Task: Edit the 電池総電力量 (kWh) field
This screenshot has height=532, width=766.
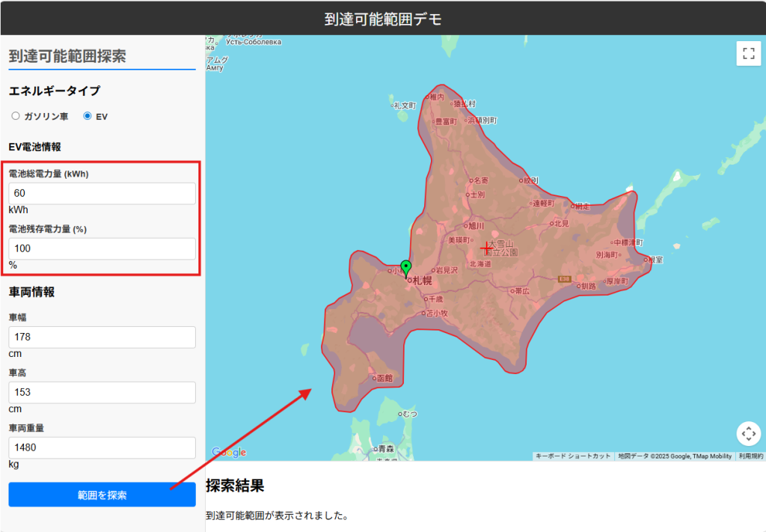Action: (x=102, y=194)
